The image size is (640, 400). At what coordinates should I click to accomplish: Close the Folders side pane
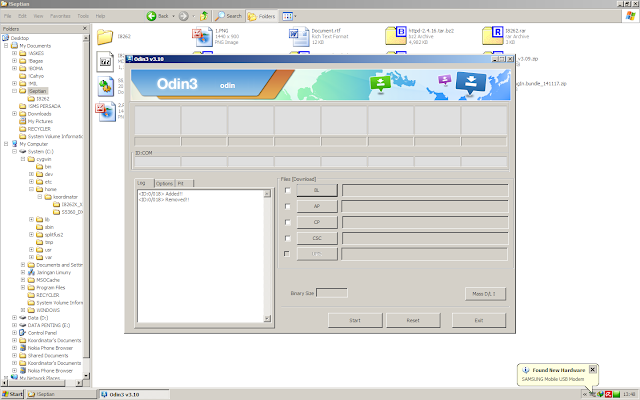pos(85,29)
